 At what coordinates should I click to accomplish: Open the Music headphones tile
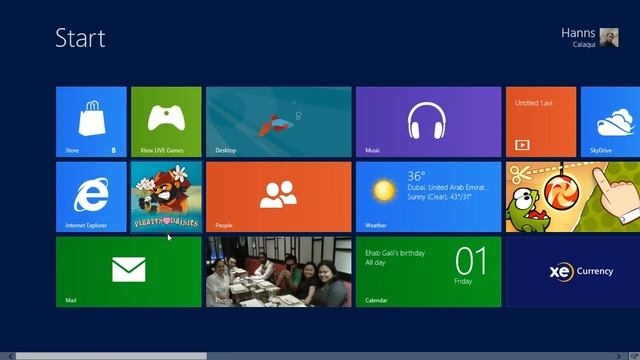tap(429, 122)
